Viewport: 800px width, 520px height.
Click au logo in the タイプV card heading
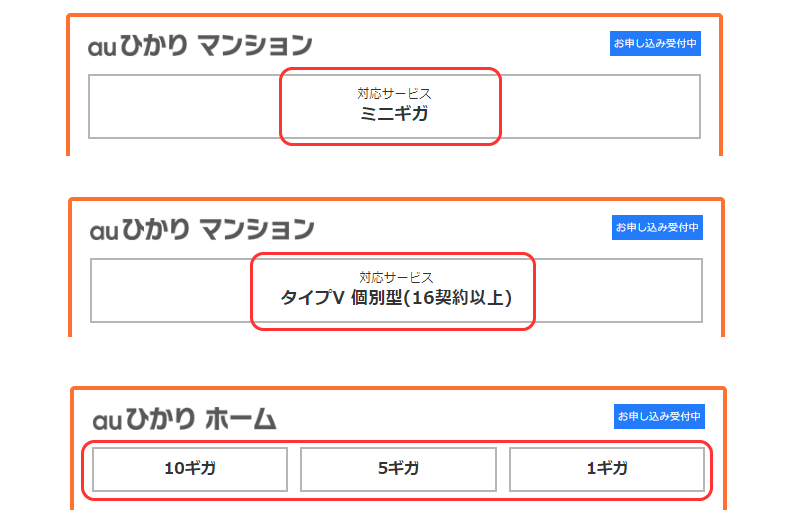coord(104,231)
